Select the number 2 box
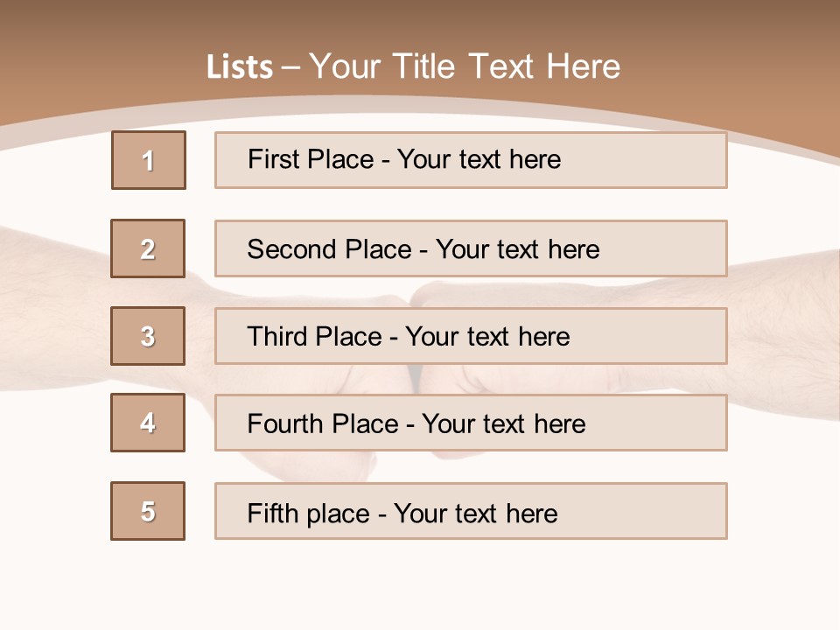This screenshot has height=630, width=840. [148, 248]
